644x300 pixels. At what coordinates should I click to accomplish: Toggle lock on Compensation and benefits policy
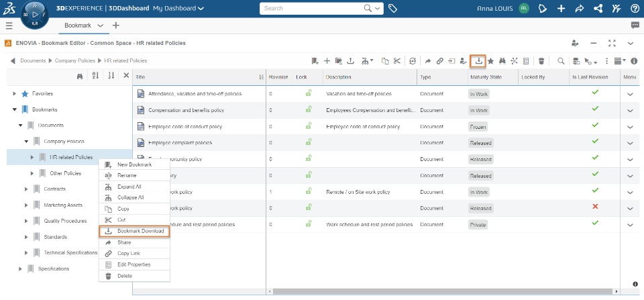[x=309, y=109]
